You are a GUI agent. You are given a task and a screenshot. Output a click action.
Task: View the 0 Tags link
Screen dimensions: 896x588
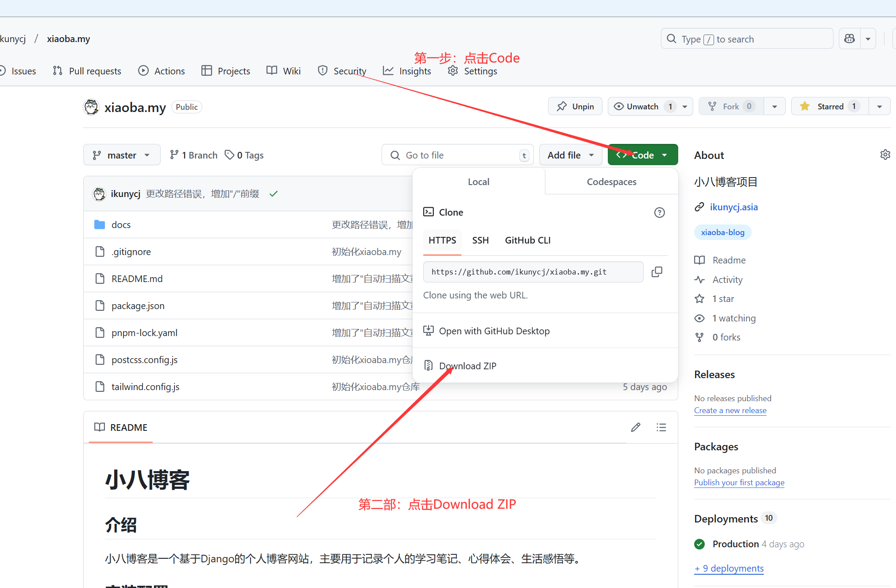244,155
